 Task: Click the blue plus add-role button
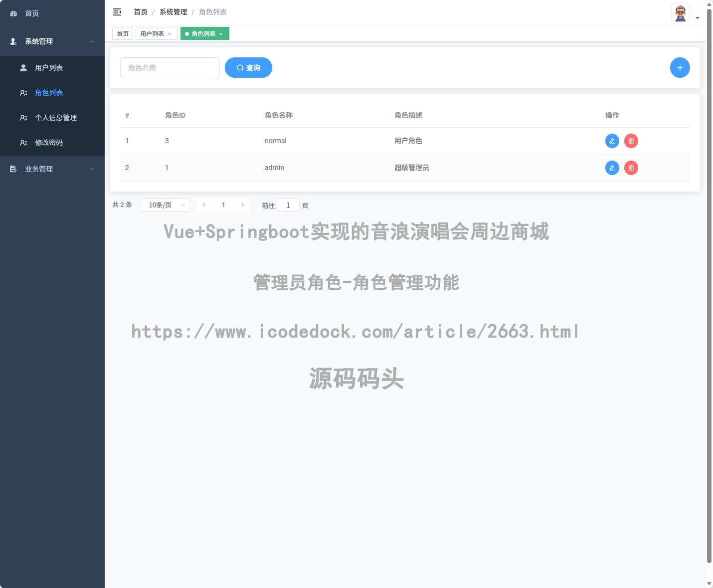(680, 68)
